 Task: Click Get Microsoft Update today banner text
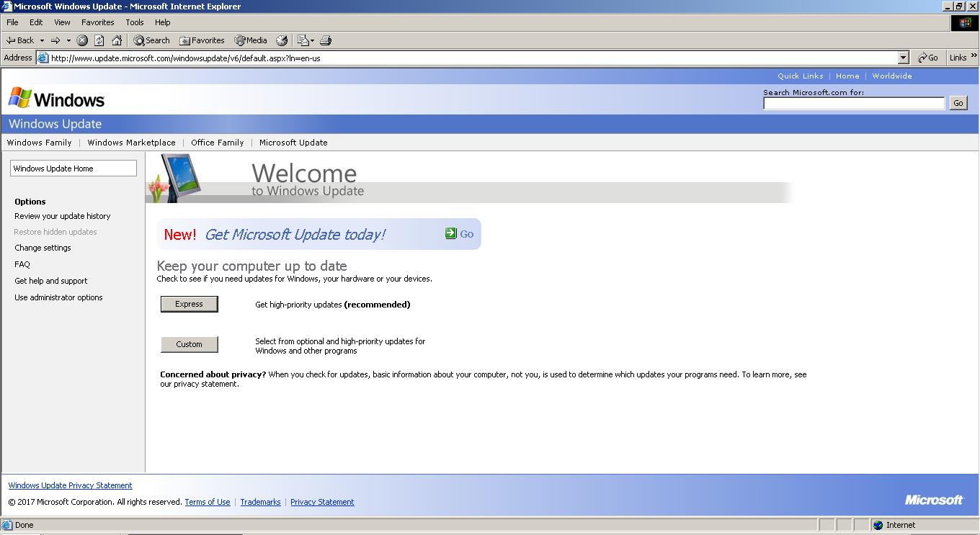[295, 234]
